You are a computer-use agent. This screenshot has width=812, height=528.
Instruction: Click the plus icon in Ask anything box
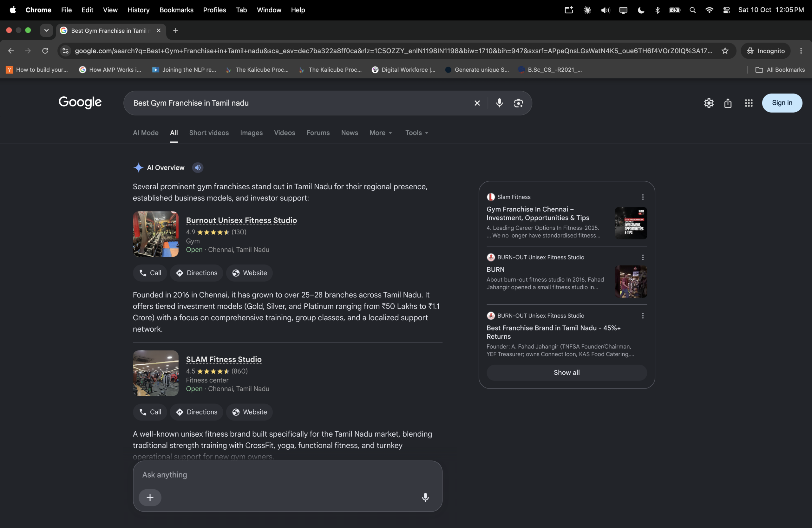(150, 497)
